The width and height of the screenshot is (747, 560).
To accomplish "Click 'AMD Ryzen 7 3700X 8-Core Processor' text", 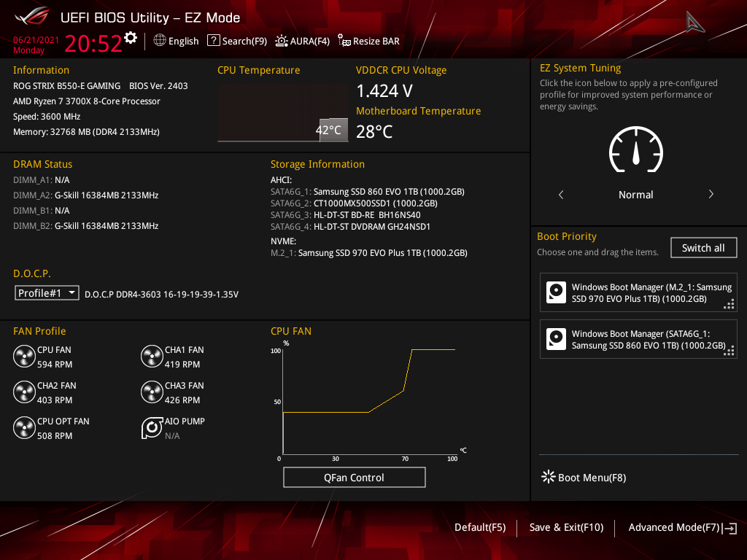I will [x=87, y=101].
